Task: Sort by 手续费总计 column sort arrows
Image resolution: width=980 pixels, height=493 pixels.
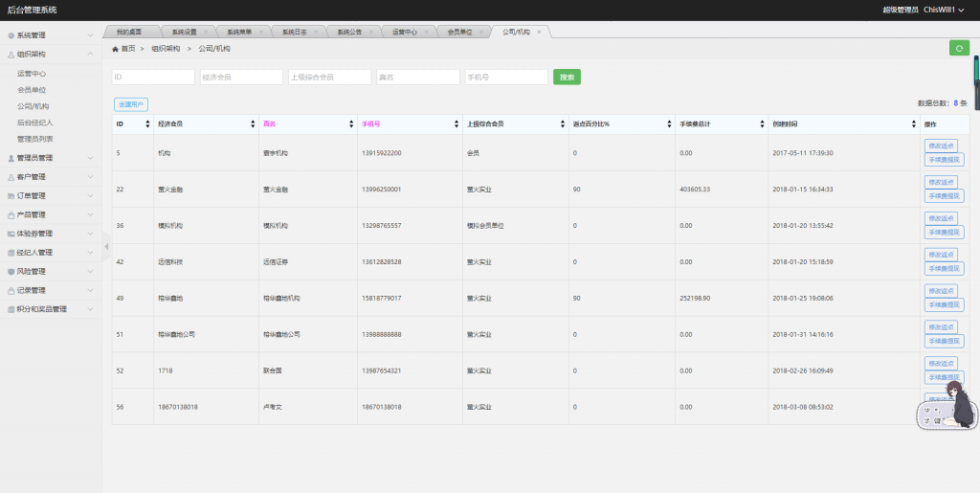Action: (764, 123)
